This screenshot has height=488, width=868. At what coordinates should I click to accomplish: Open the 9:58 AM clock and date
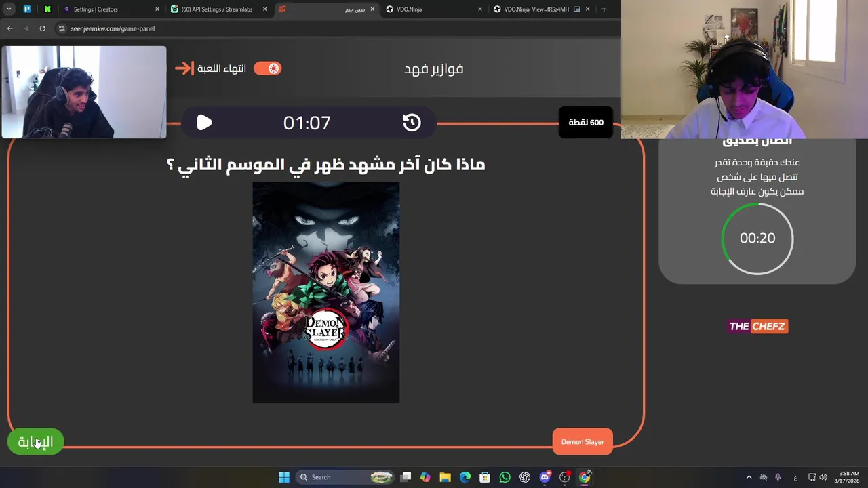click(x=848, y=477)
